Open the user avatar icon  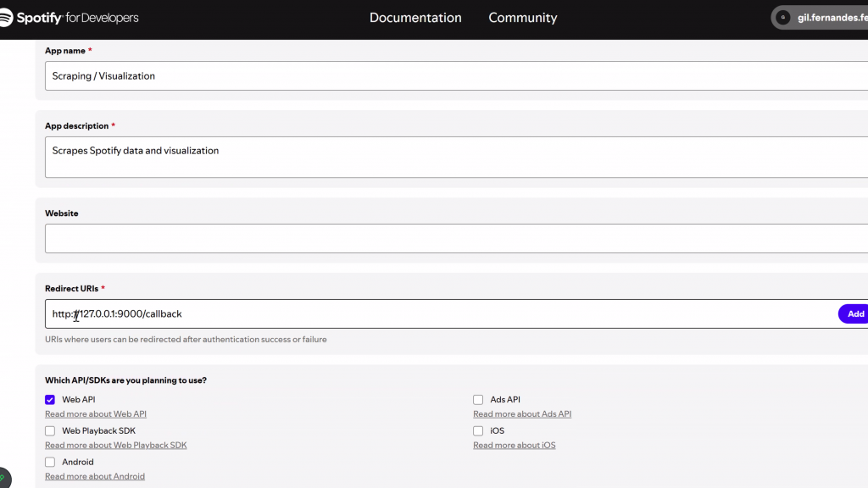coord(782,18)
